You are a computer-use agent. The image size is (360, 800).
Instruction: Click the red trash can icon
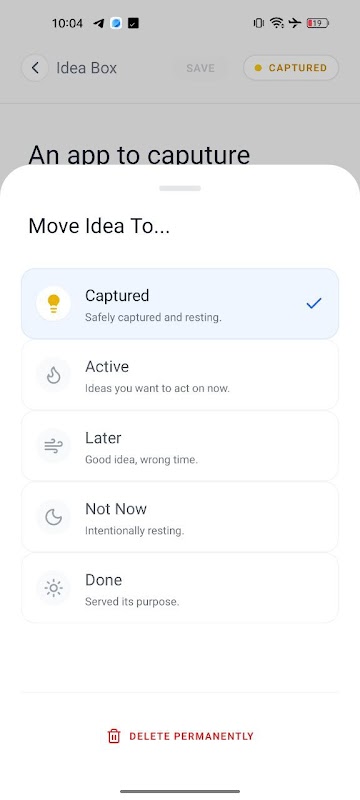pyautogui.click(x=114, y=736)
